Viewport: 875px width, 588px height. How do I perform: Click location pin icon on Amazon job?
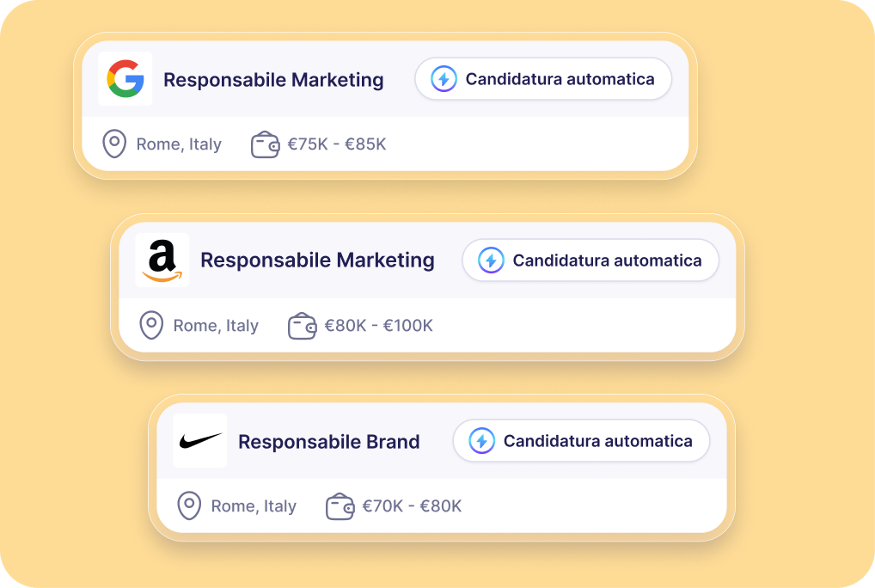pyautogui.click(x=151, y=326)
